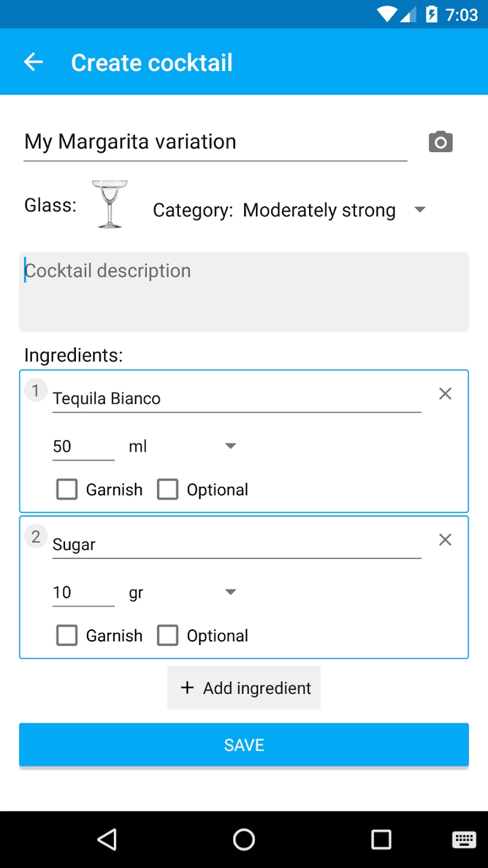Screen dimensions: 488x868
Task: Edit the cocktail name field
Action: click(x=215, y=142)
